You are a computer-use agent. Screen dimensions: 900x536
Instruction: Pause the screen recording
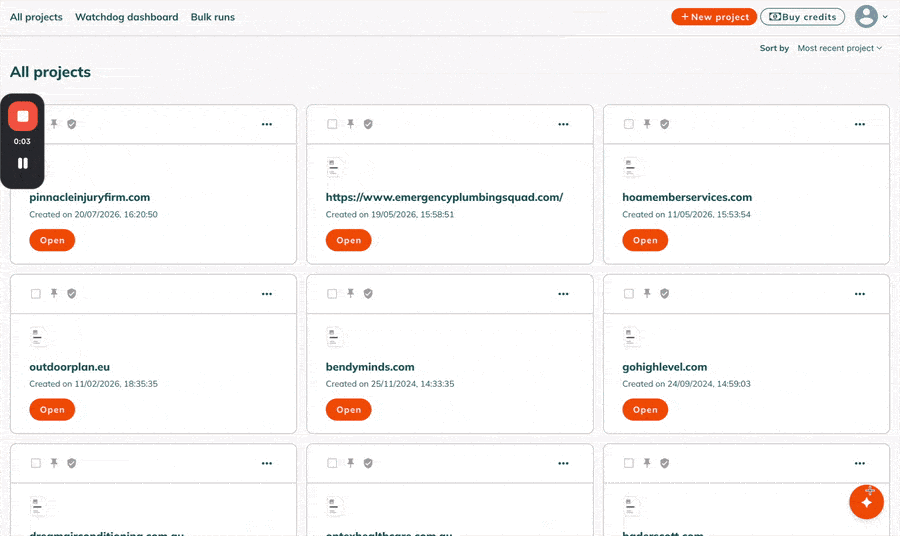pos(22,163)
